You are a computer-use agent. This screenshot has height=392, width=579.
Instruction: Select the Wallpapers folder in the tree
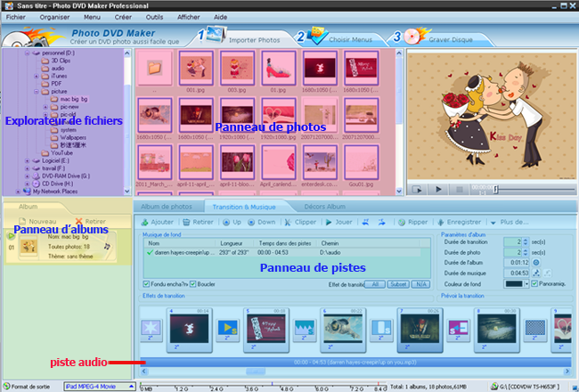(x=69, y=137)
